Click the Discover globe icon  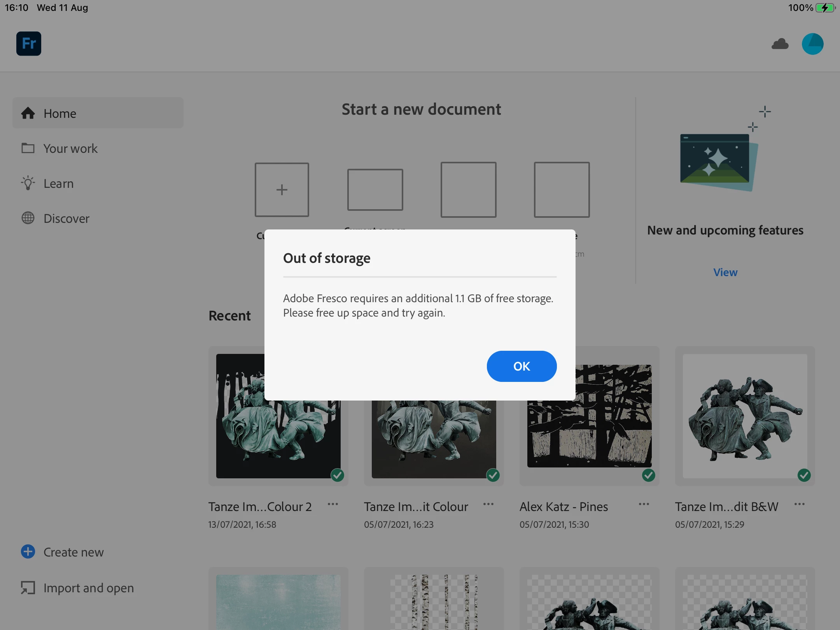[x=28, y=218]
